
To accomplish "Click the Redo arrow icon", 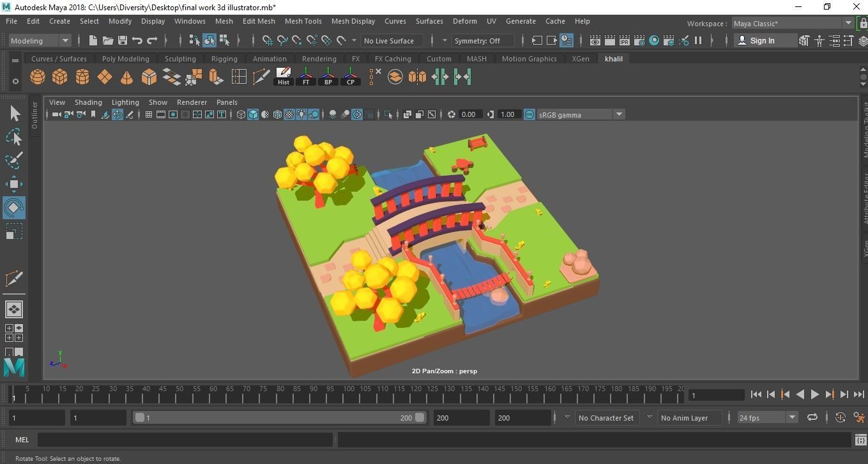I will click(x=152, y=40).
